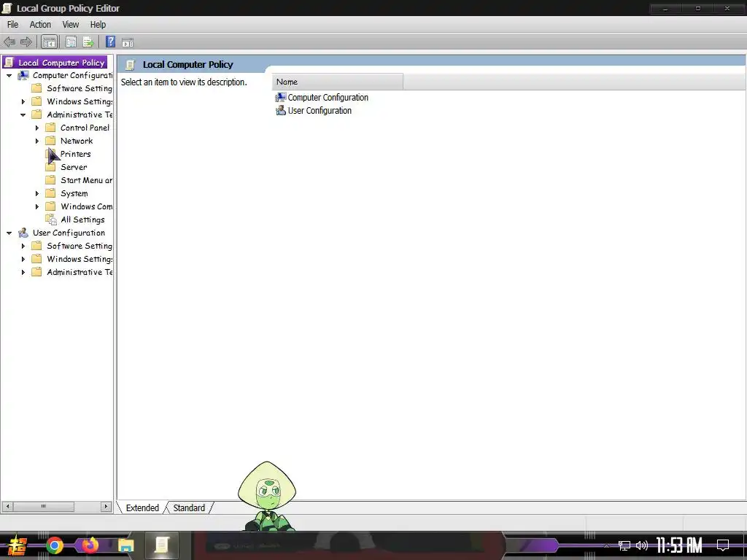Switch to the Standard tab

point(189,507)
